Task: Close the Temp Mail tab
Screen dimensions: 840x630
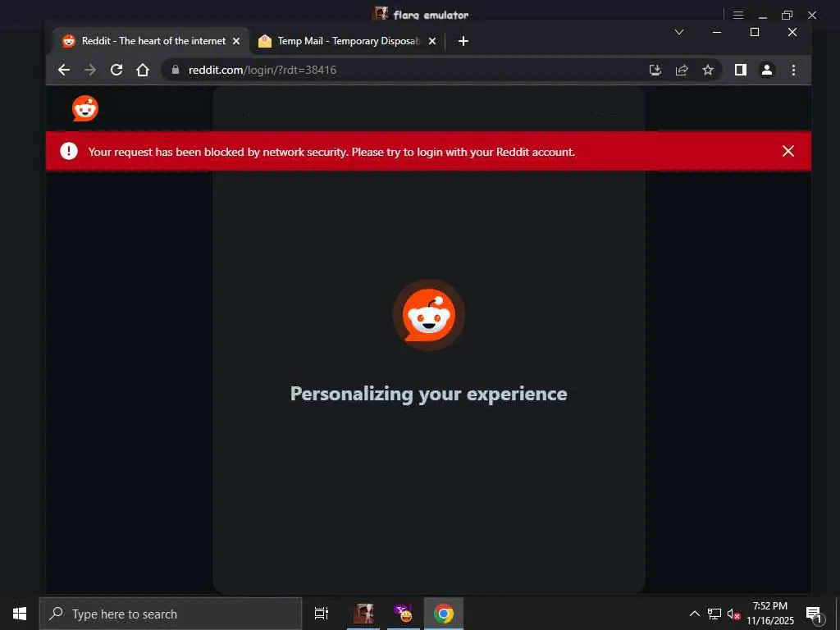Action: (432, 41)
